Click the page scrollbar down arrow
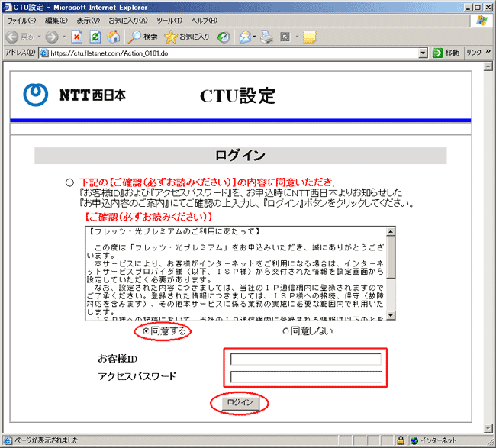Screen dimensions: 496x448 point(488,428)
